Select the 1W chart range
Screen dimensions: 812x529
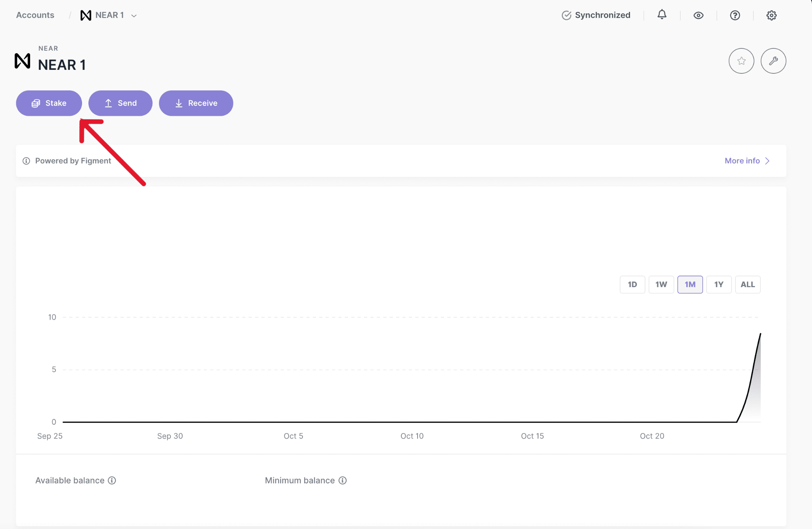(661, 285)
